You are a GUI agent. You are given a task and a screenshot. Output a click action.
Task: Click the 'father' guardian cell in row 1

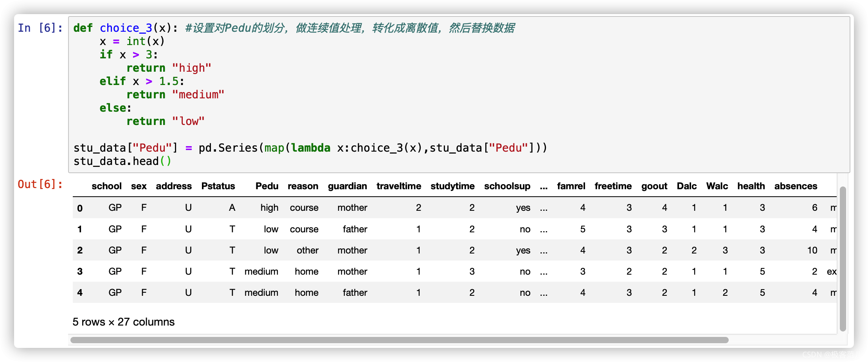point(355,229)
